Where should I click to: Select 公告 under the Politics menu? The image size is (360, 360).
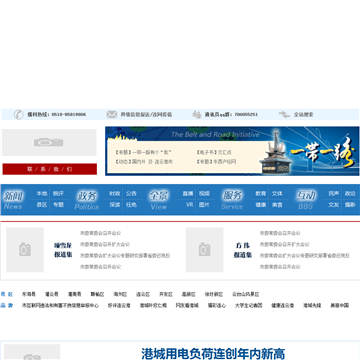[131, 194]
